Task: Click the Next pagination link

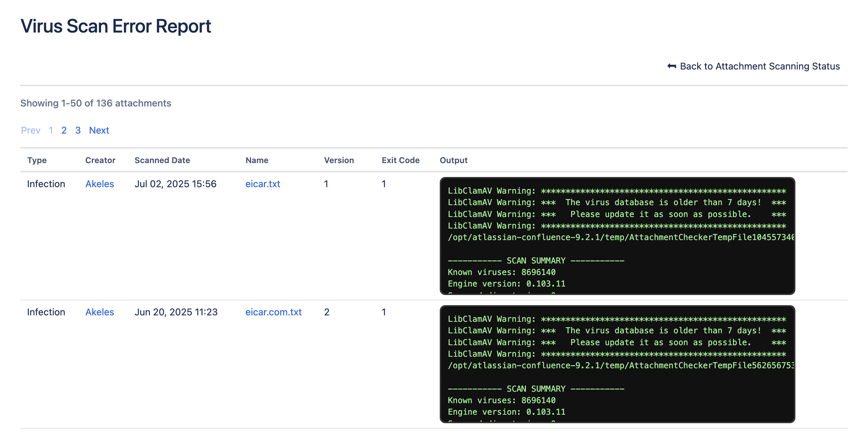Action: point(99,130)
